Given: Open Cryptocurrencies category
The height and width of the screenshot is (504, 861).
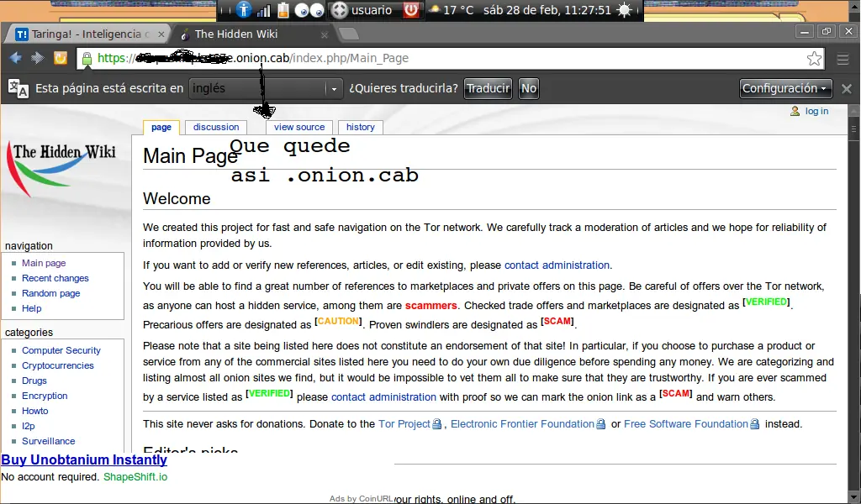Looking at the screenshot, I should point(58,365).
